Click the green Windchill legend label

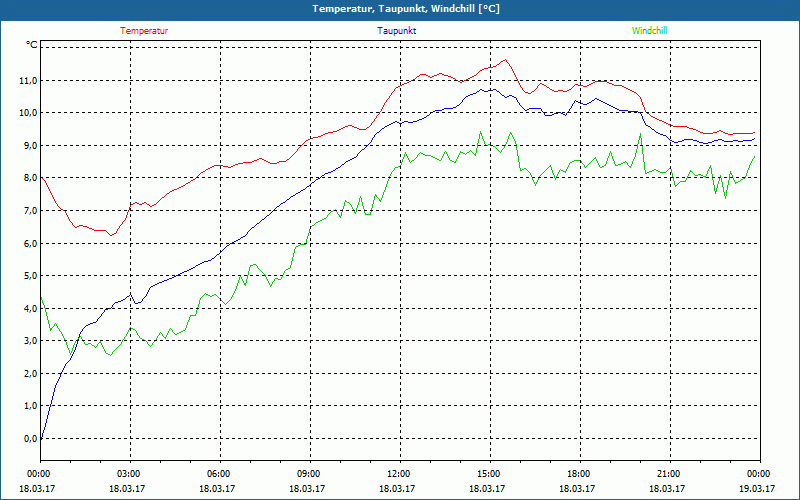tap(649, 31)
